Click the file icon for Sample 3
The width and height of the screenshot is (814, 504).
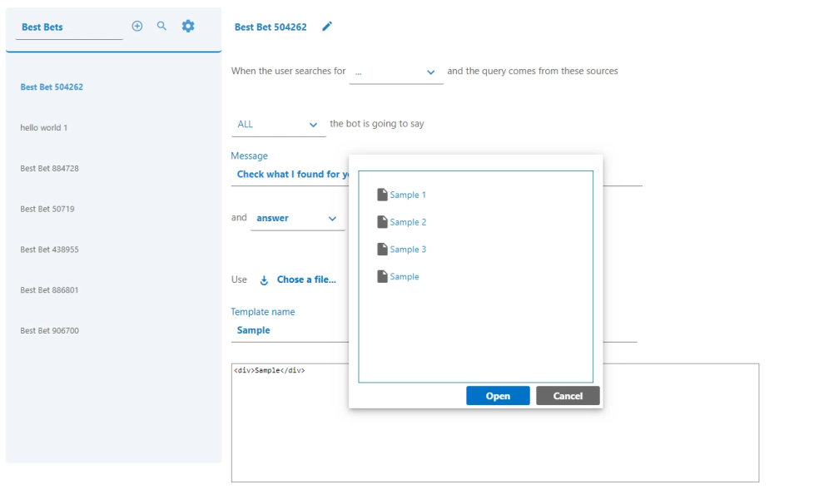382,250
